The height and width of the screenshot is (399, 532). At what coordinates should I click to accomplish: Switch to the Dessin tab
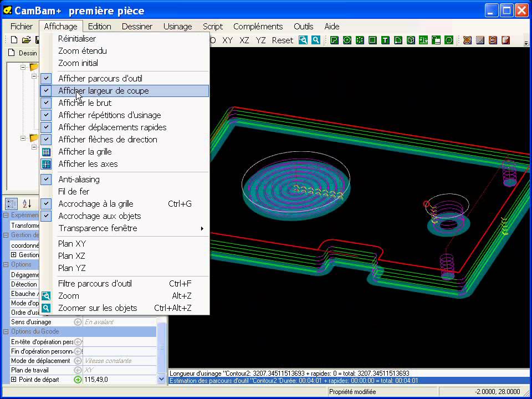click(x=23, y=53)
